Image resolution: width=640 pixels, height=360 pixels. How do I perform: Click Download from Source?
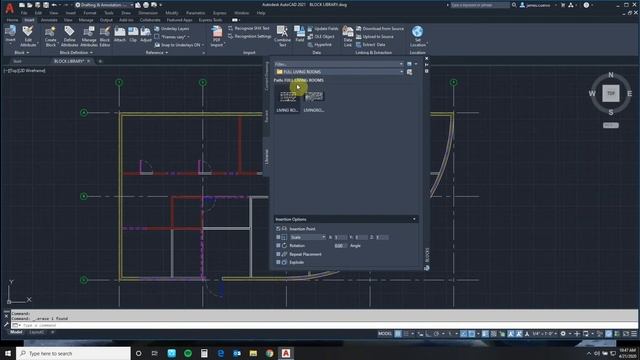point(380,29)
